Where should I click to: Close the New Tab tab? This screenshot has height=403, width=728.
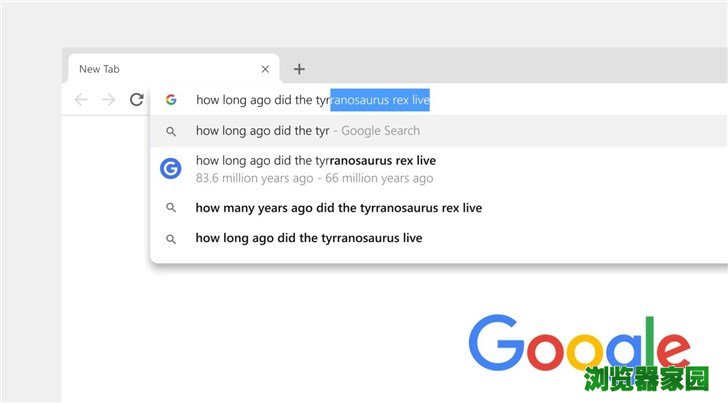point(265,69)
